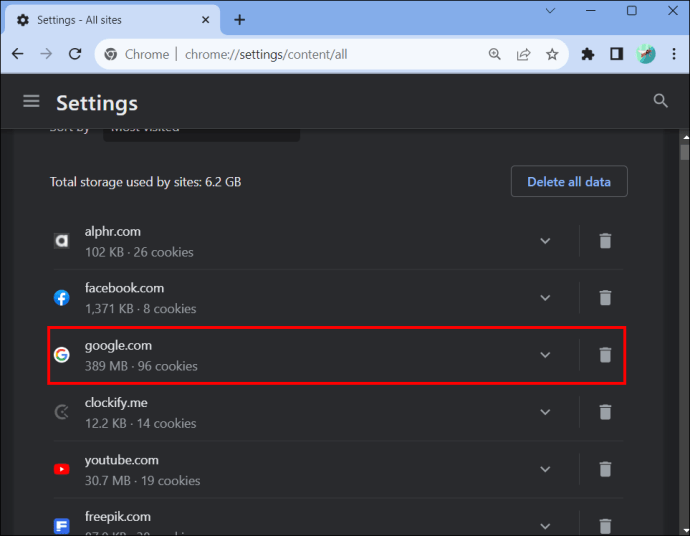Click the youtube.com site name
Screen dimensions: 690x536
[x=121, y=460]
